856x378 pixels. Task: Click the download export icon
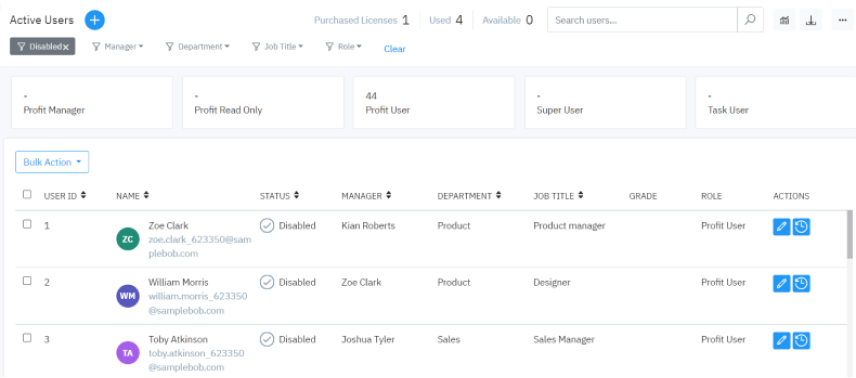pyautogui.click(x=811, y=20)
